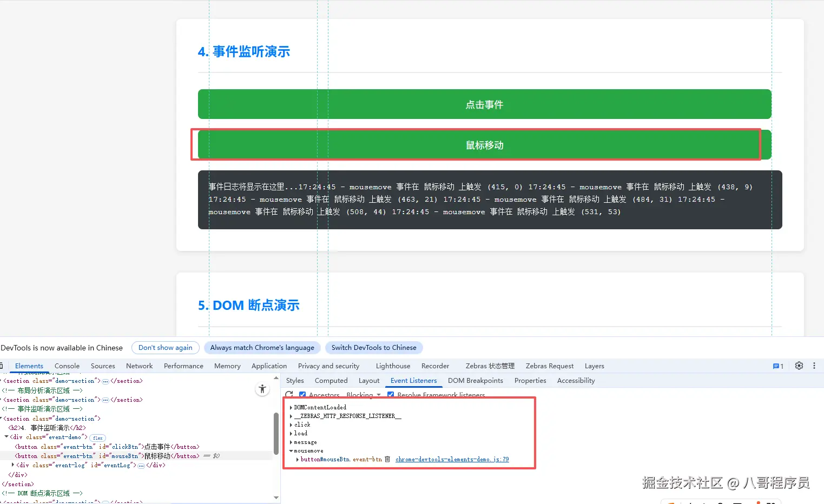Open DevTools settings gear
Image resolution: width=824 pixels, height=504 pixels.
[x=799, y=366]
